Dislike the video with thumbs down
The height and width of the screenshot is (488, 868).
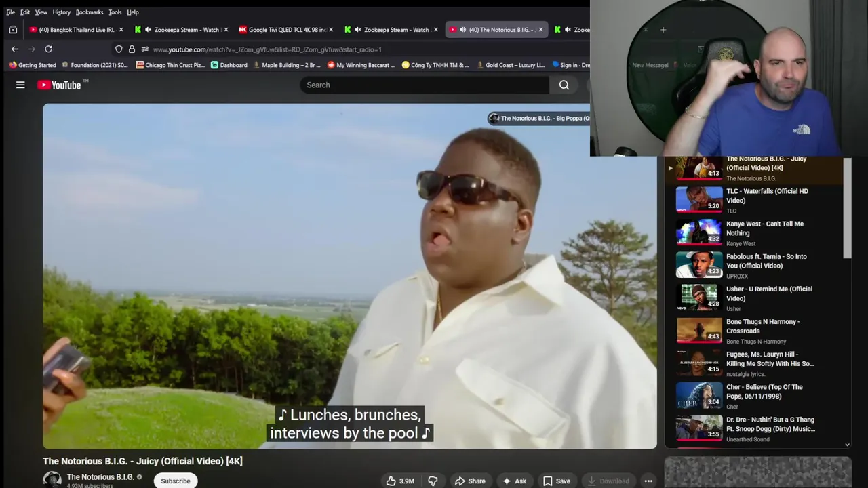point(433,481)
